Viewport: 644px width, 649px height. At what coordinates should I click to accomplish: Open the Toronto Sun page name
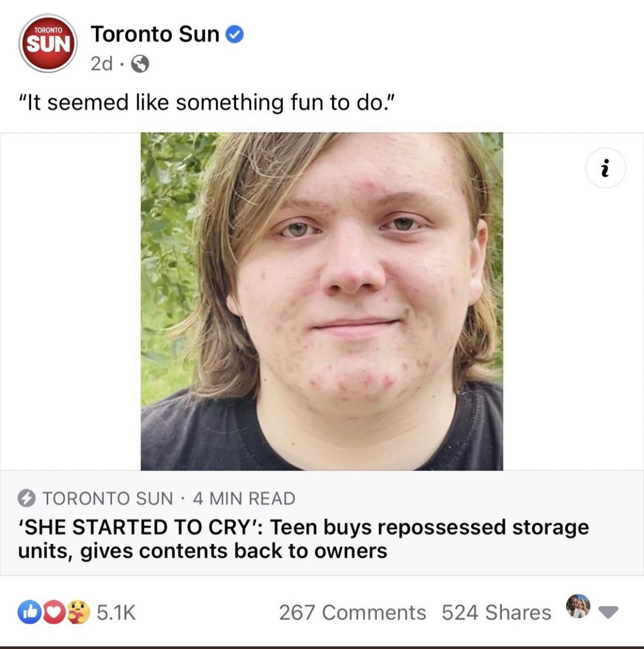(155, 34)
